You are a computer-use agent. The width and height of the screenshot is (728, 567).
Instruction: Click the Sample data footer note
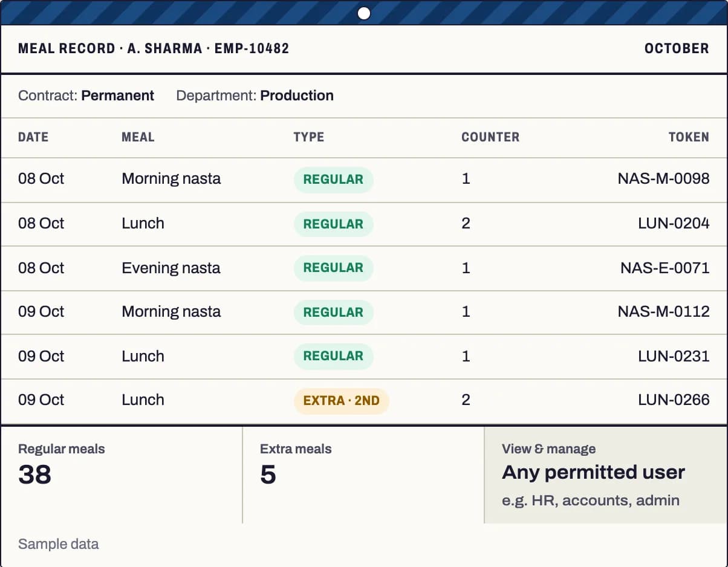pyautogui.click(x=58, y=544)
